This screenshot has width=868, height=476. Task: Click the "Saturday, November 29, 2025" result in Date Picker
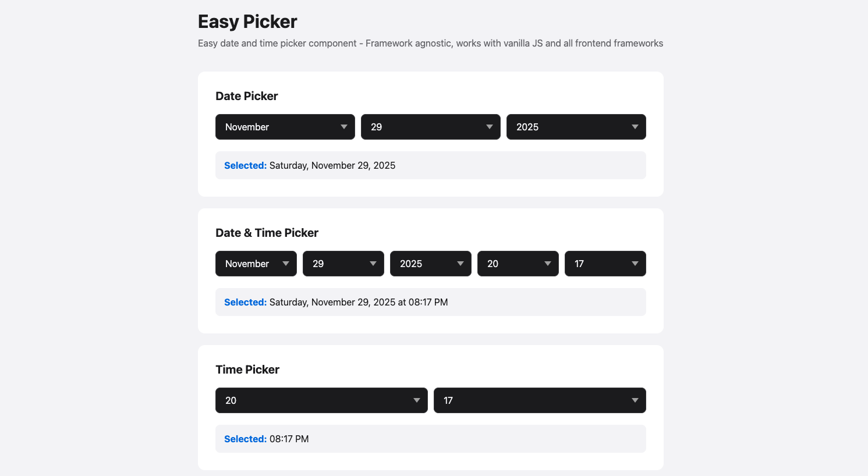pos(332,165)
